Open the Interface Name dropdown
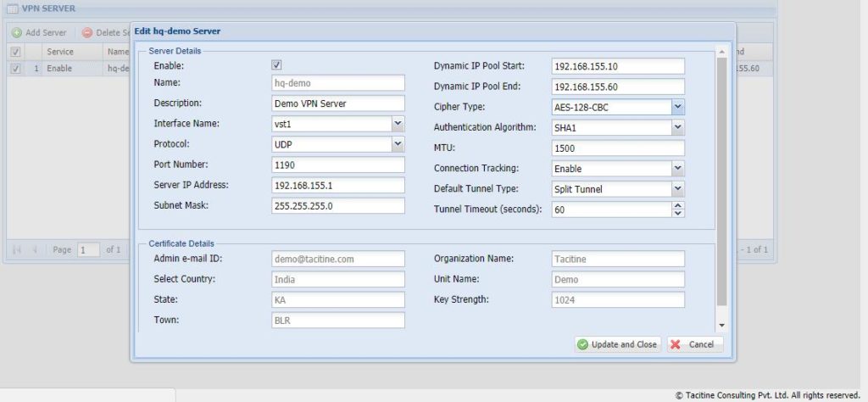This screenshot has width=868, height=402. 398,124
